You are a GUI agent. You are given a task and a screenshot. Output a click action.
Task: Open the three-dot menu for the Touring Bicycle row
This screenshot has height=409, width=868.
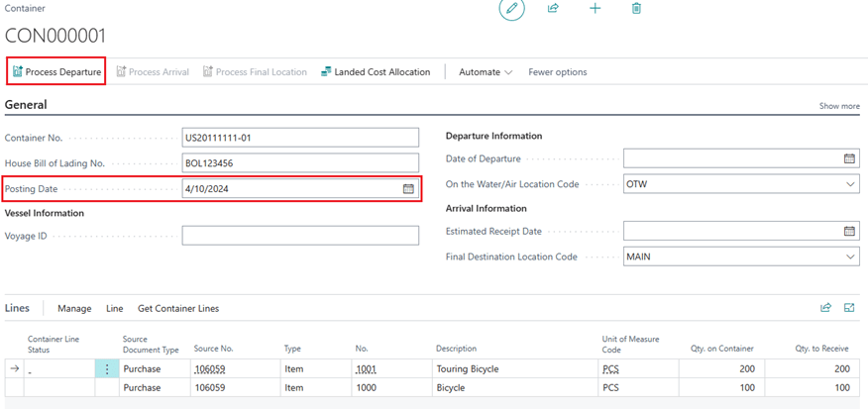pos(107,369)
